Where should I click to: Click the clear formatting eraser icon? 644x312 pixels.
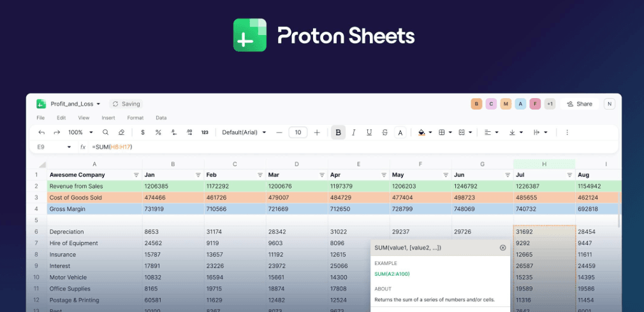point(121,132)
